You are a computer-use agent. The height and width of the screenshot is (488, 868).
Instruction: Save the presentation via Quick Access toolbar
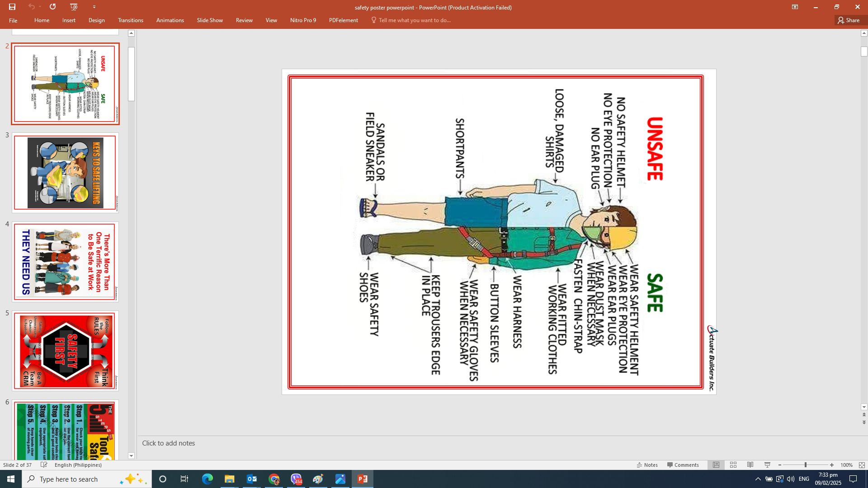[x=13, y=7]
